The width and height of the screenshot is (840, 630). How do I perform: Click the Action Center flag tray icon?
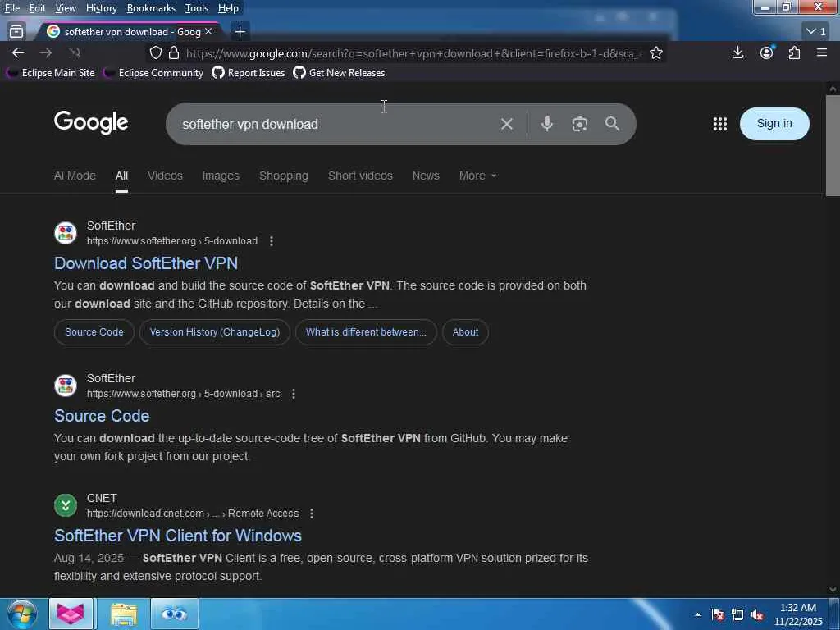tap(718, 614)
